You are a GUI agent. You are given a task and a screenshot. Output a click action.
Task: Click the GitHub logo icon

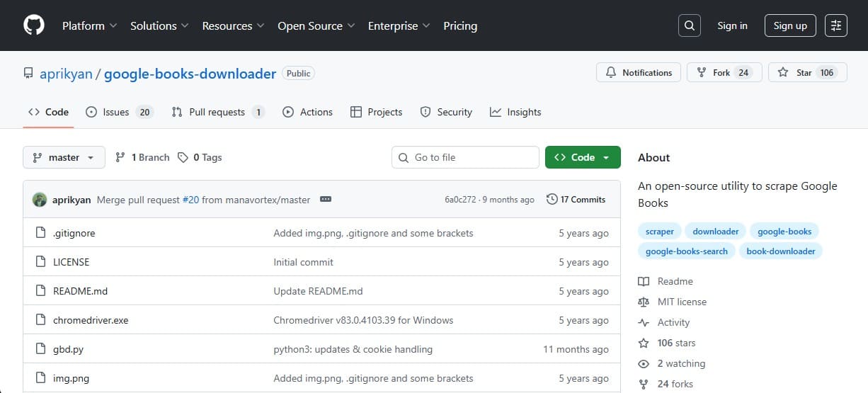(34, 25)
